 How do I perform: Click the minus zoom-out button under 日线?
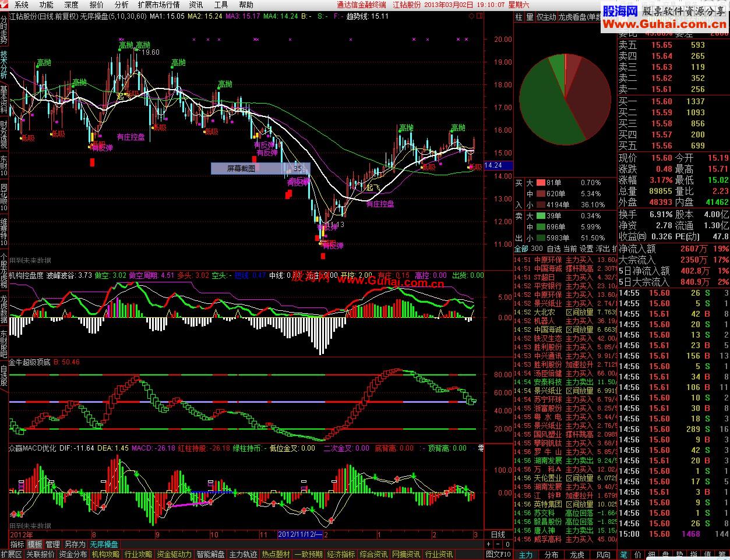pyautogui.click(x=499, y=544)
